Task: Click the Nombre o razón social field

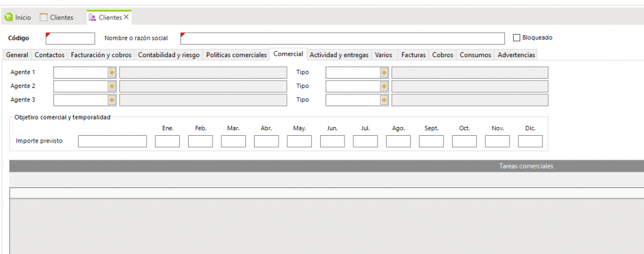Action: pos(342,38)
